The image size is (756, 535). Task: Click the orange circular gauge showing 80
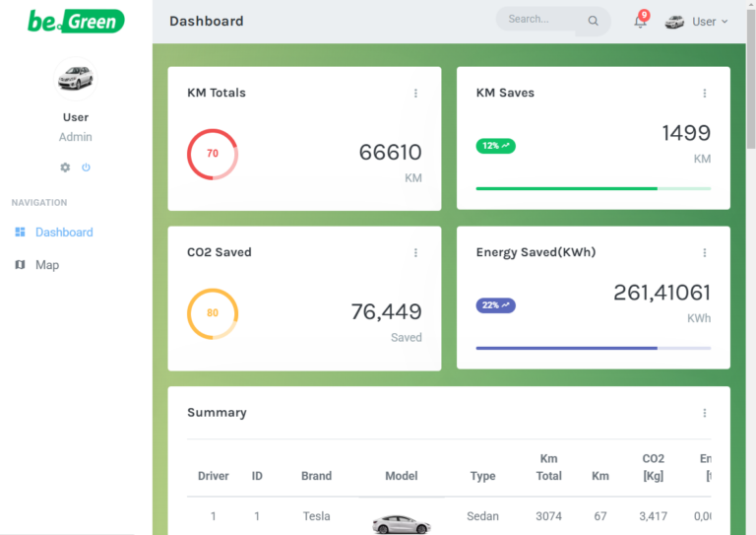tap(213, 313)
